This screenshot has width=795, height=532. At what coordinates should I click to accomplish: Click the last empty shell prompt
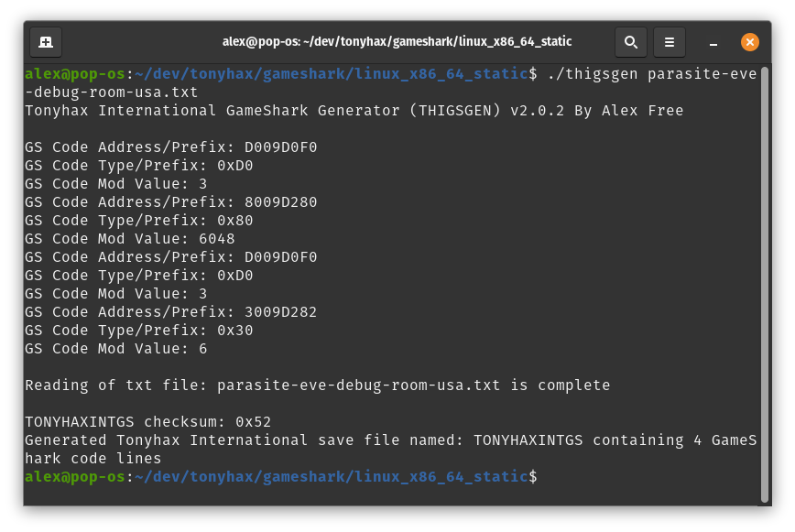pos(281,477)
